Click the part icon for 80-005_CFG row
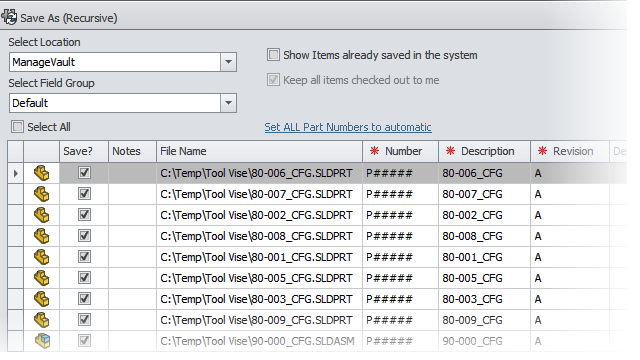Viewport: 640px width, 360px height. [x=41, y=278]
